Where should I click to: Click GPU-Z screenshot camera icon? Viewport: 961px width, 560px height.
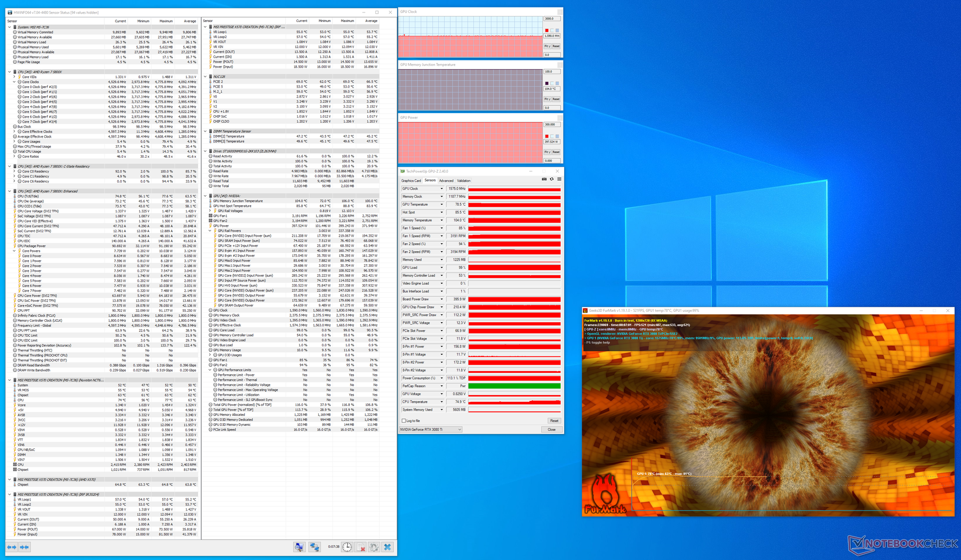[544, 179]
